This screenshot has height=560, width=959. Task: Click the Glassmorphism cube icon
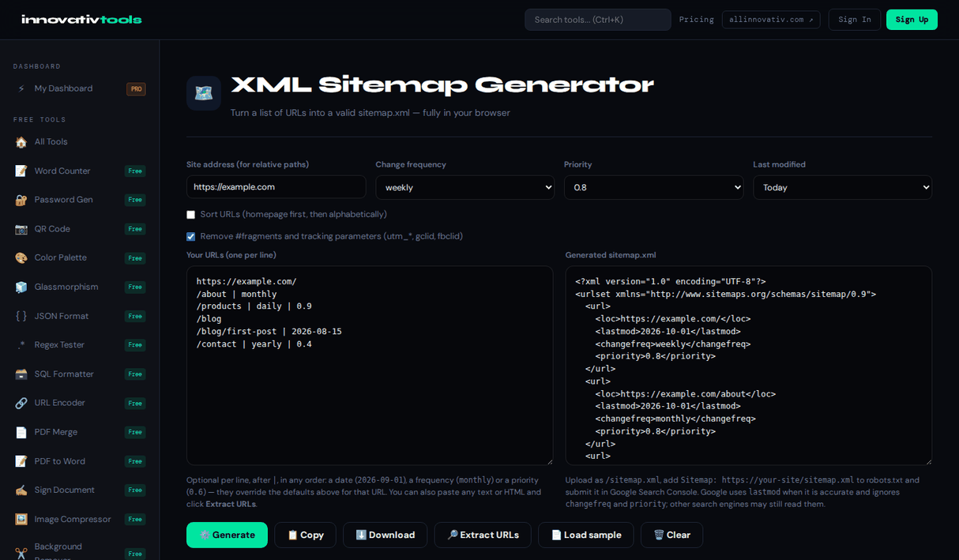tap(21, 287)
